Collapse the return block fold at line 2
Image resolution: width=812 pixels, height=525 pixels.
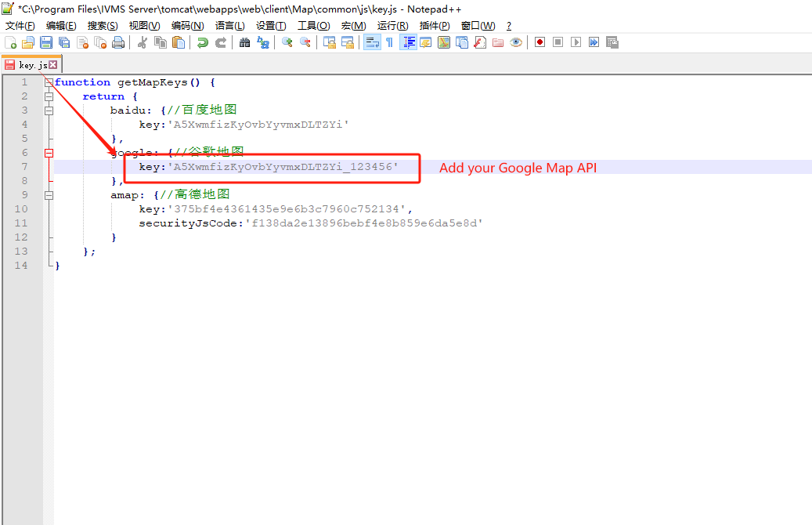[49, 96]
